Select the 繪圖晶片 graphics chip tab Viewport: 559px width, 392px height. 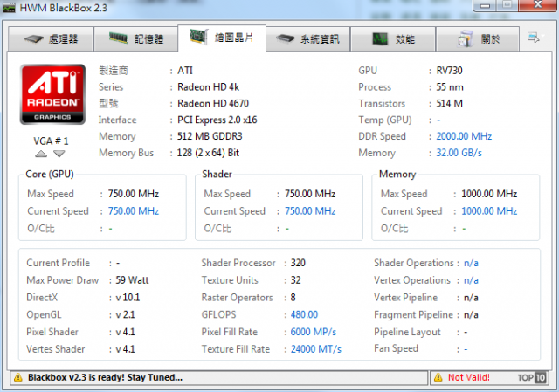click(222, 38)
